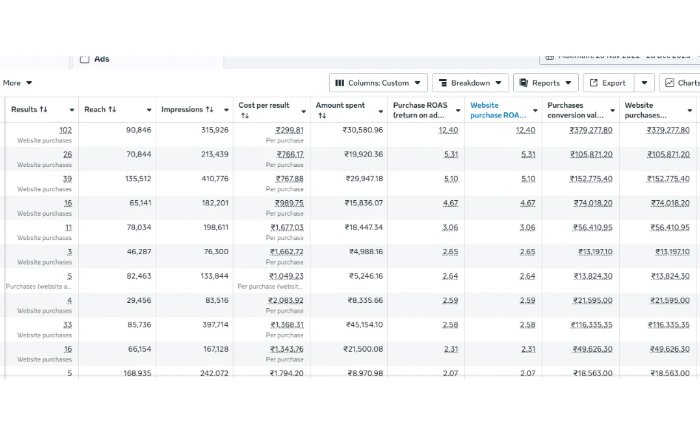The height and width of the screenshot is (435, 700).
Task: Click the Breakdown list icon
Action: point(443,83)
